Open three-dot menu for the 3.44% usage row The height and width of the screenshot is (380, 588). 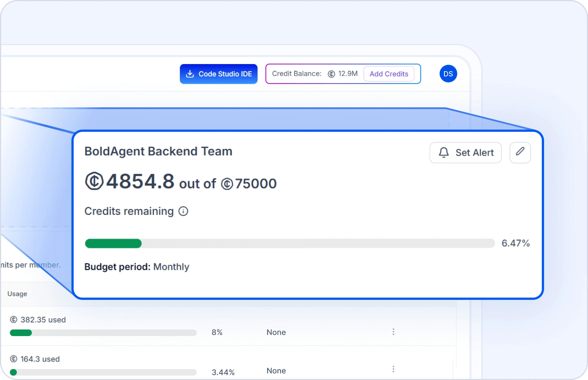(393, 369)
